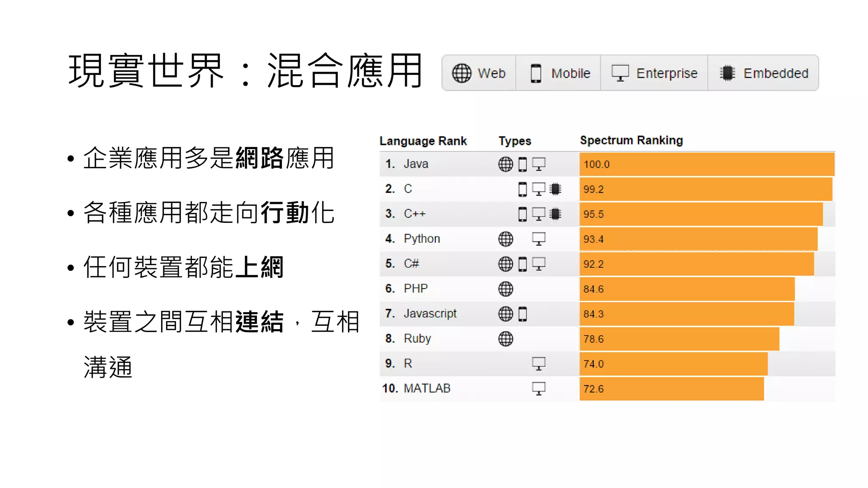This screenshot has width=868, height=488.
Task: Click the 95.5 ranking bar for C++
Action: click(701, 214)
